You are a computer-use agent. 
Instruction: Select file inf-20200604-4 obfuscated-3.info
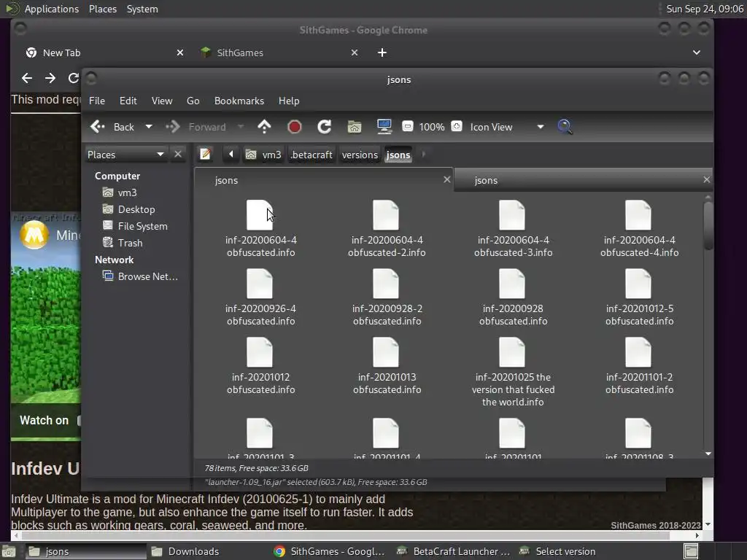coord(513,229)
